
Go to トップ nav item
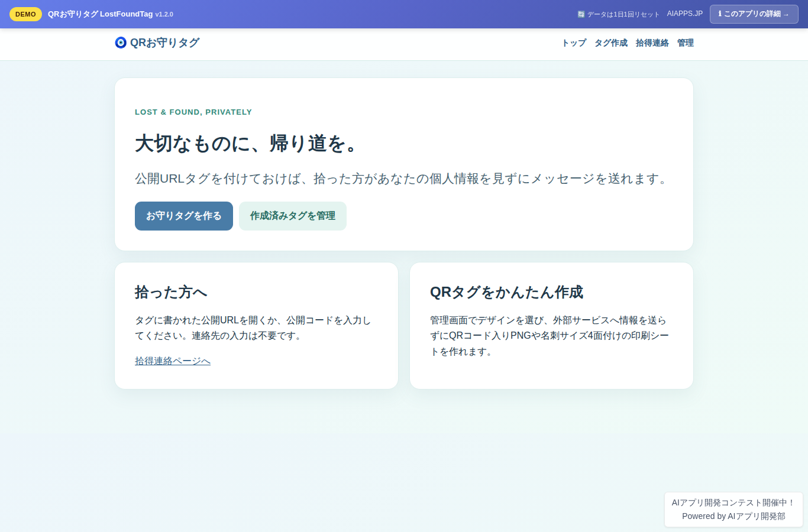(x=574, y=43)
